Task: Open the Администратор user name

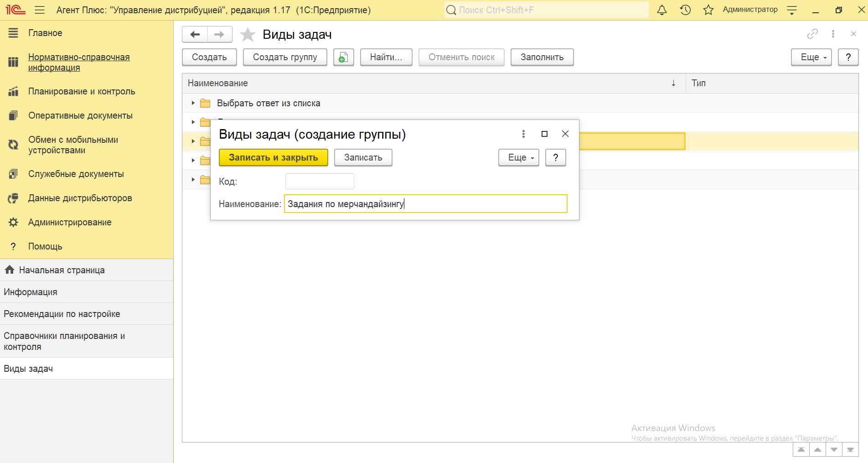Action: (750, 10)
